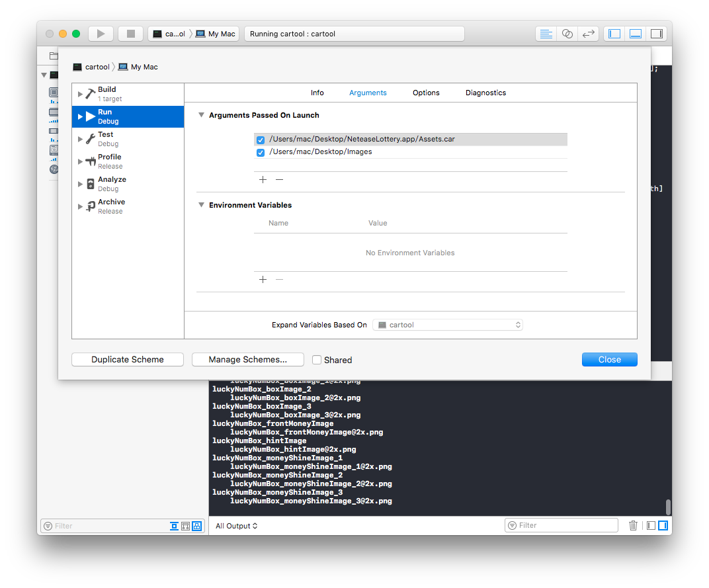Show variables view pane in debug area
709x588 pixels.
pyautogui.click(x=651, y=526)
